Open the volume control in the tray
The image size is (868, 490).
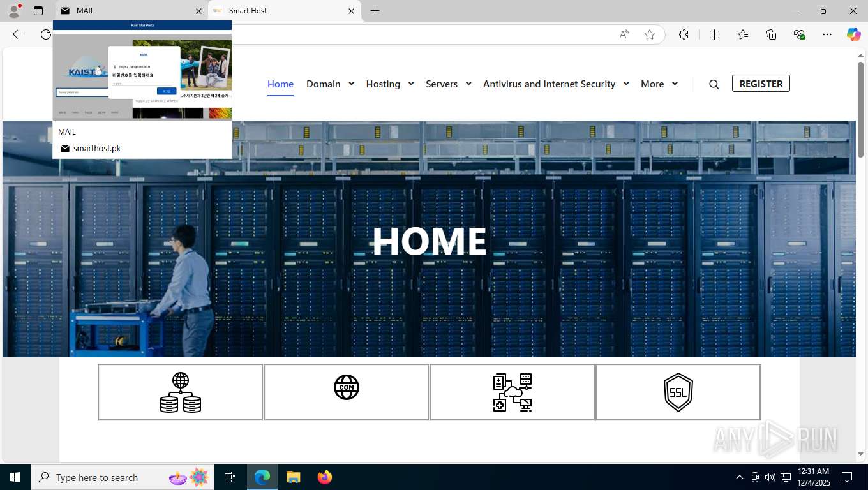click(x=770, y=477)
